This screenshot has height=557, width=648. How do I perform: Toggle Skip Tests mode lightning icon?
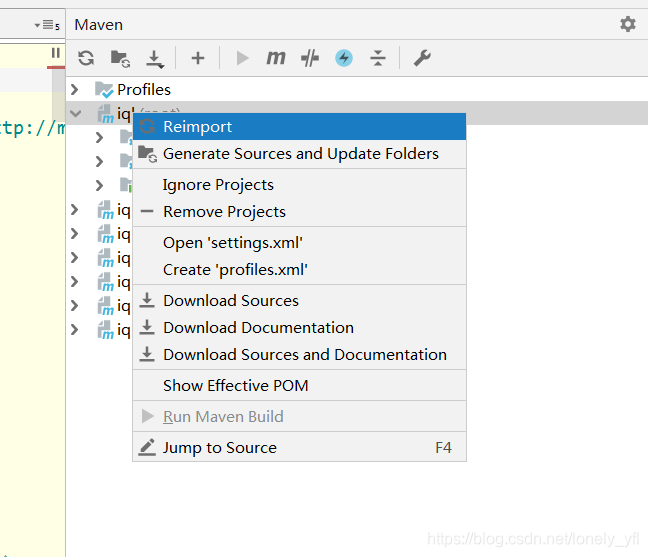(344, 58)
